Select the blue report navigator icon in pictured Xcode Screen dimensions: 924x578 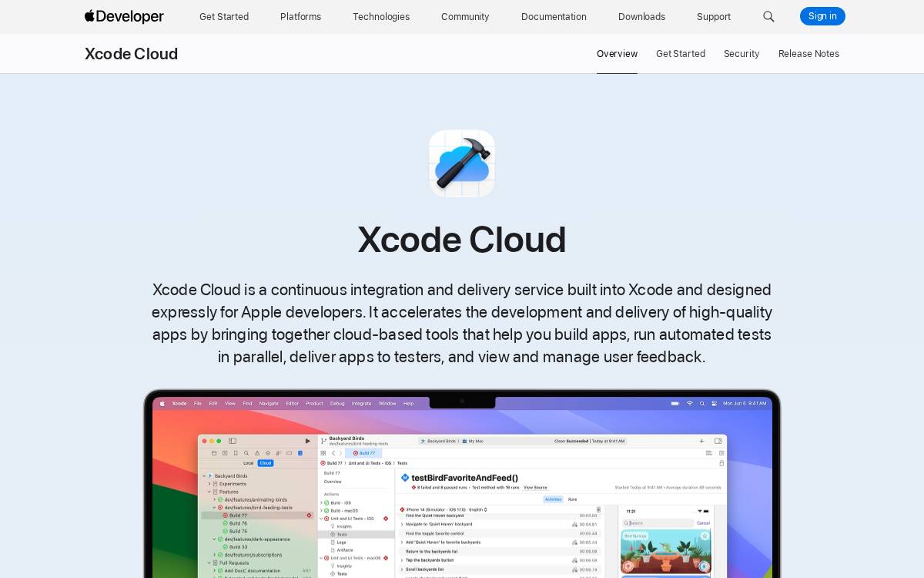pos(300,453)
